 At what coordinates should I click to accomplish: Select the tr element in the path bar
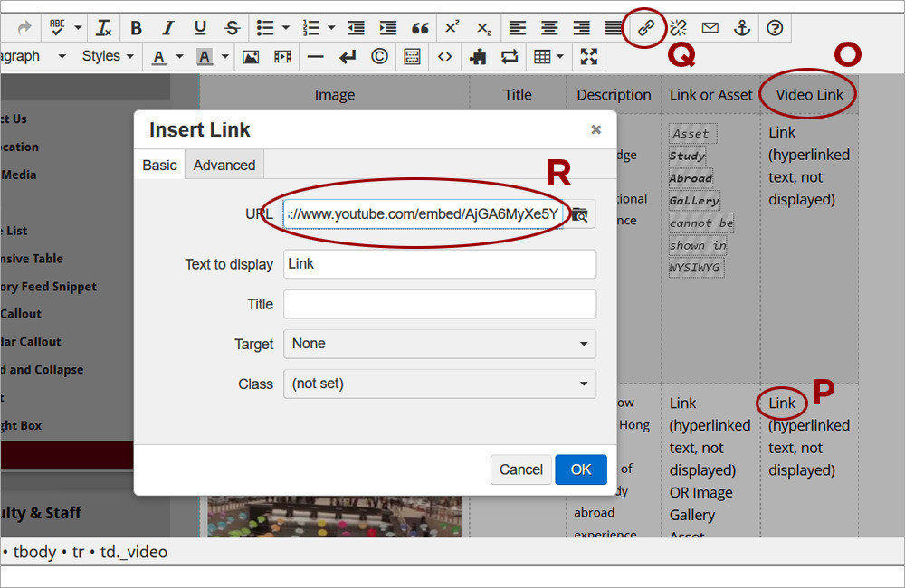pyautogui.click(x=78, y=553)
